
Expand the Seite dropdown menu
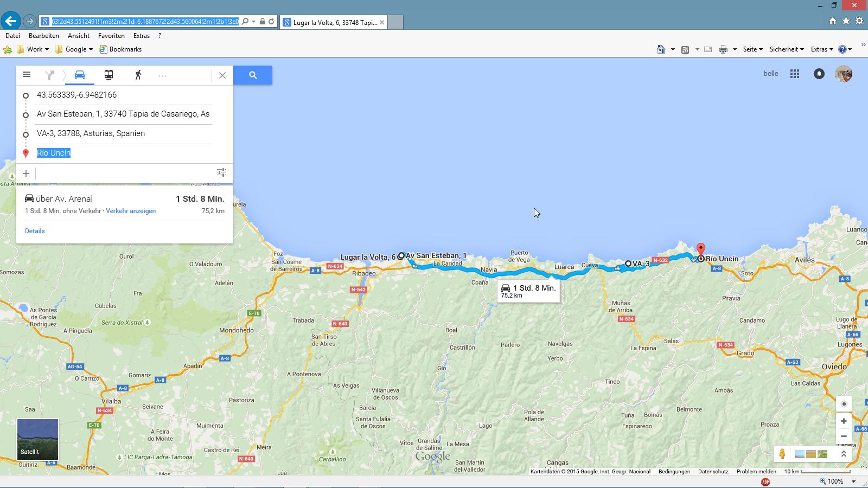pyautogui.click(x=753, y=49)
